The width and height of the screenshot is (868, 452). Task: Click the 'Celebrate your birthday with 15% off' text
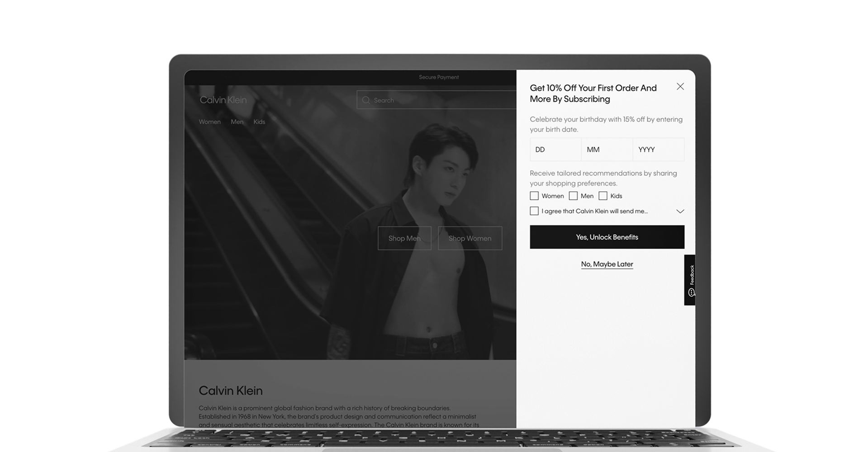pos(606,124)
